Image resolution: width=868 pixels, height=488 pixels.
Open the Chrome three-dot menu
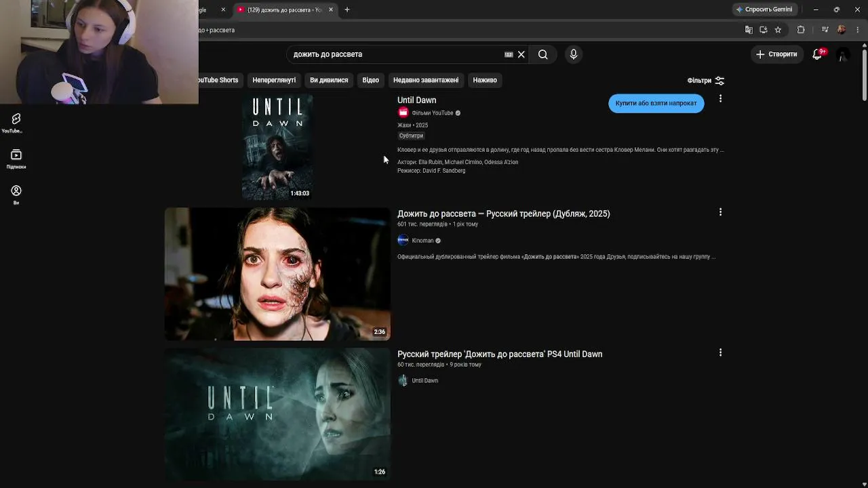858,30
